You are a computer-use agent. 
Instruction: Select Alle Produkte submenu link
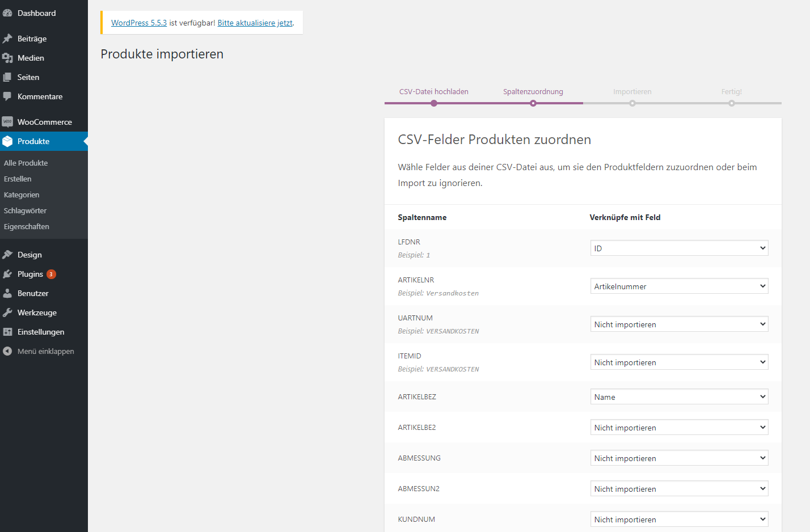pos(26,163)
